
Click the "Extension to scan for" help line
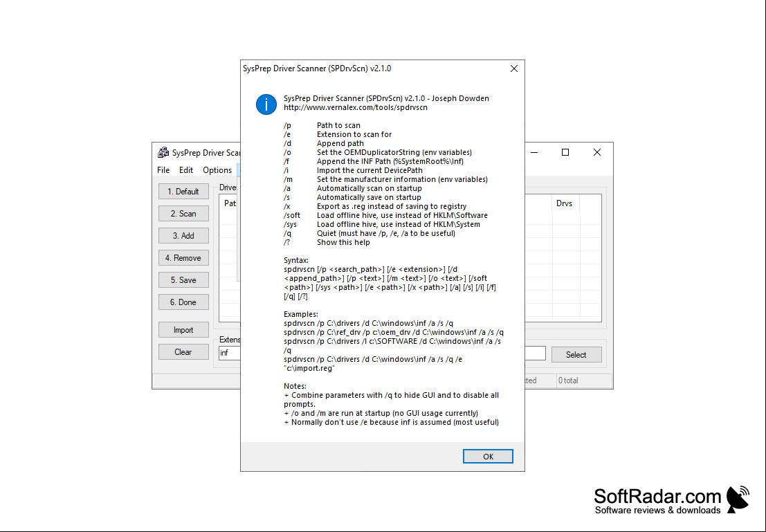[x=354, y=134]
